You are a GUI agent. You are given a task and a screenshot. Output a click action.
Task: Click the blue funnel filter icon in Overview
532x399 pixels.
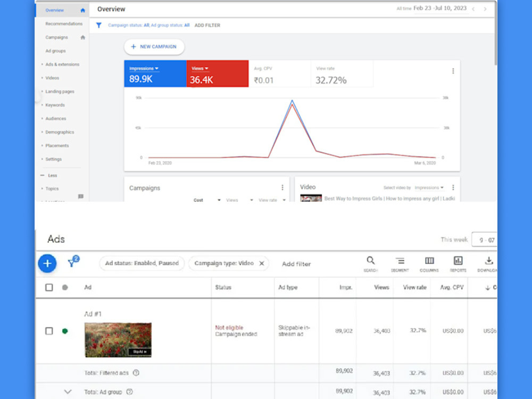pos(99,25)
